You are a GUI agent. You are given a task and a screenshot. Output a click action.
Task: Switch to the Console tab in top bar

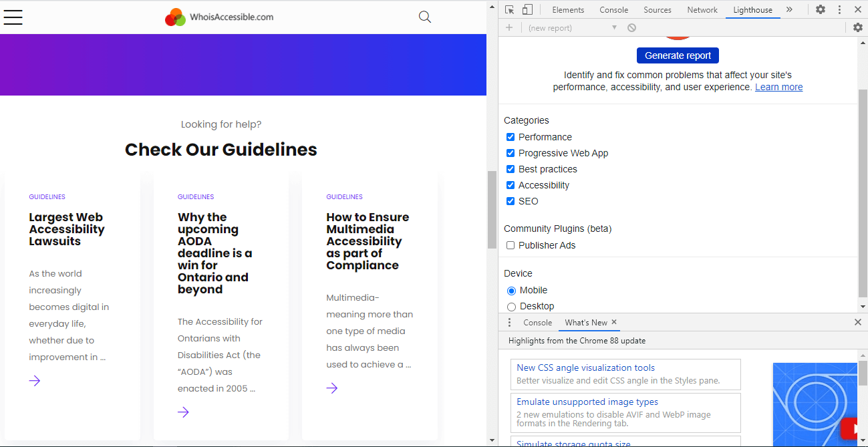click(613, 9)
